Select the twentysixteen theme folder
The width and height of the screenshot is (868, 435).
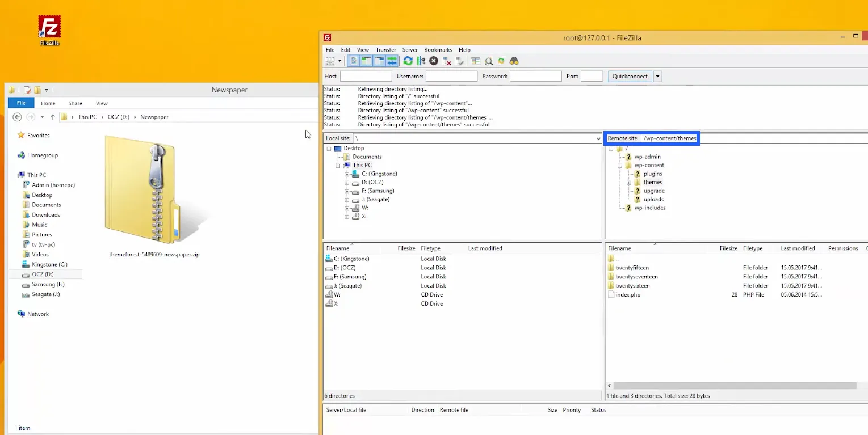[x=632, y=286]
